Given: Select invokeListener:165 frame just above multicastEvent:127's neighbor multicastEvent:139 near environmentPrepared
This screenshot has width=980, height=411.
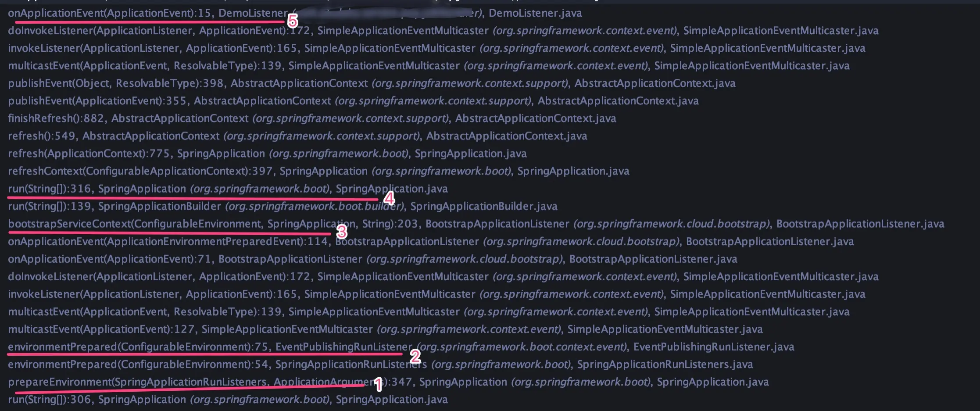Looking at the screenshot, I should 436,294.
